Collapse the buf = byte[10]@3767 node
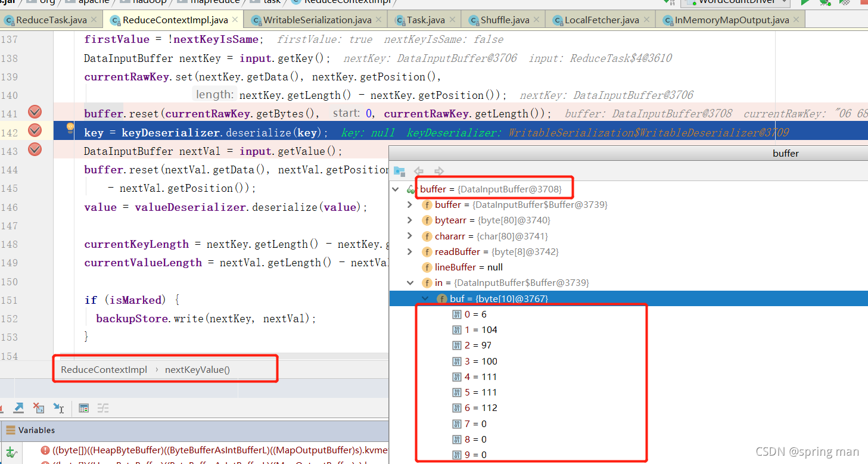This screenshot has width=868, height=464. click(x=425, y=298)
